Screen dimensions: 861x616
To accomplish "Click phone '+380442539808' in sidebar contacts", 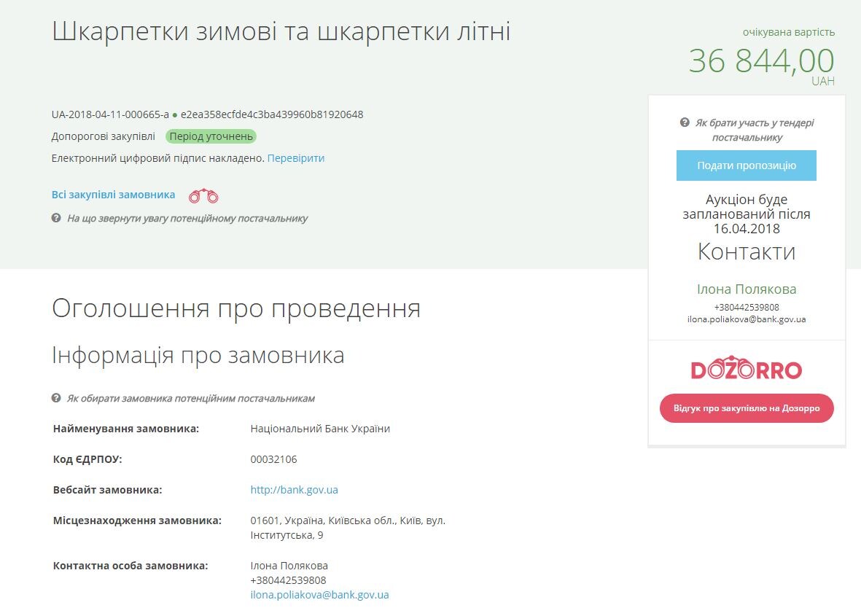I will 747,308.
